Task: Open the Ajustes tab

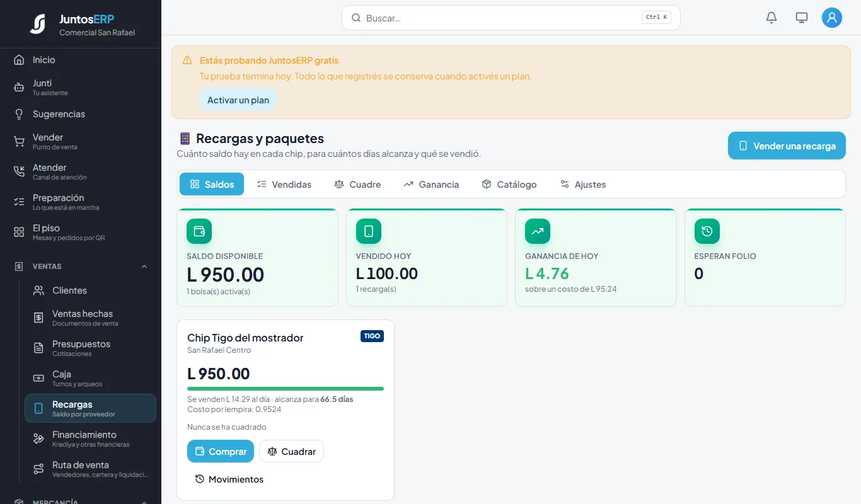Action: point(583,185)
